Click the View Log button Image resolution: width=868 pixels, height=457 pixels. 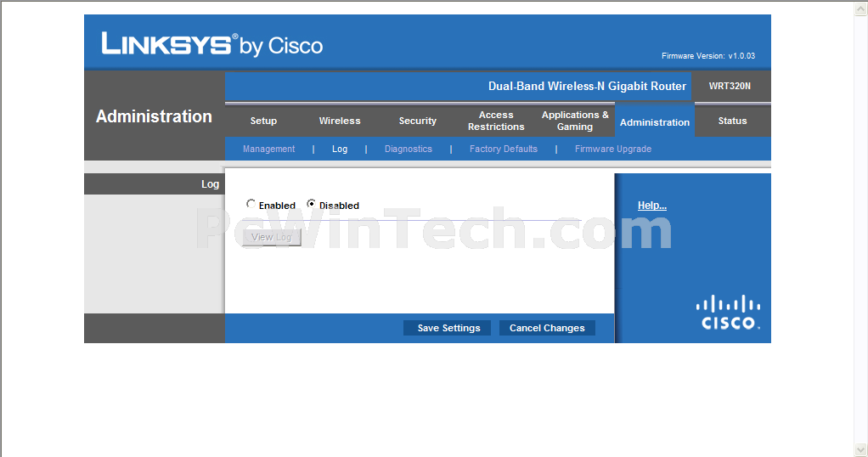[271, 237]
